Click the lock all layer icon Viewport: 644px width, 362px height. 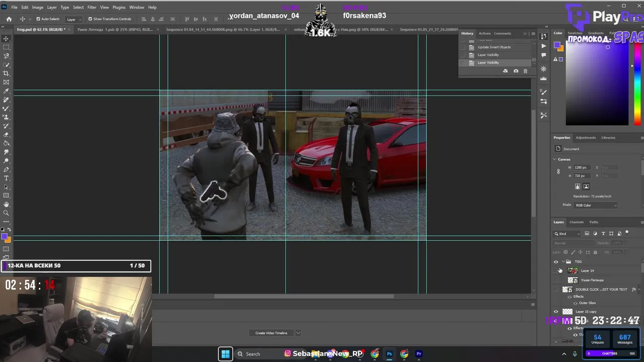[595, 252]
